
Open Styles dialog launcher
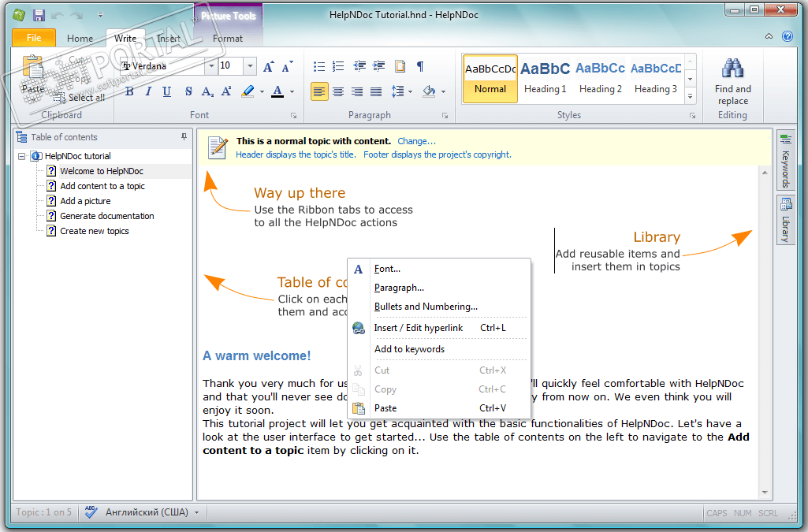[x=693, y=116]
